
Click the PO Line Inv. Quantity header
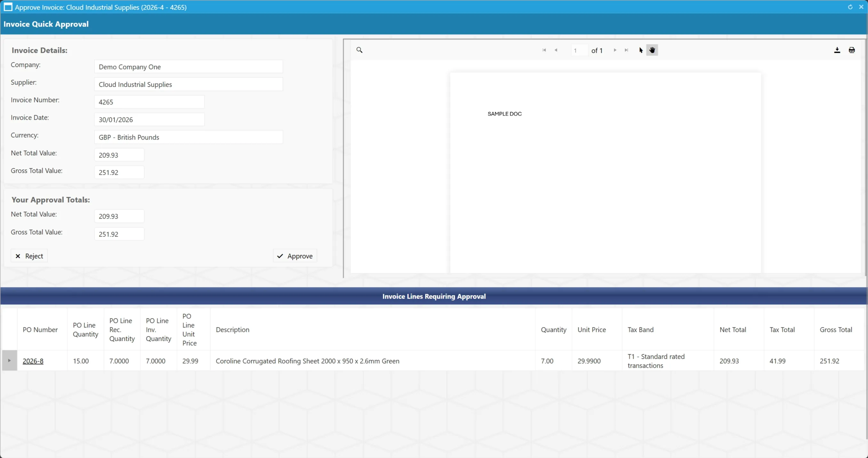coord(158,330)
